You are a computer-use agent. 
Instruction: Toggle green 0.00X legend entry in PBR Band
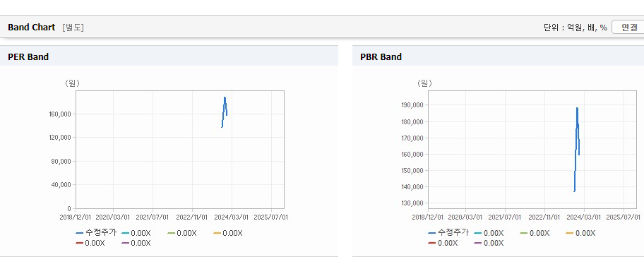(535, 233)
